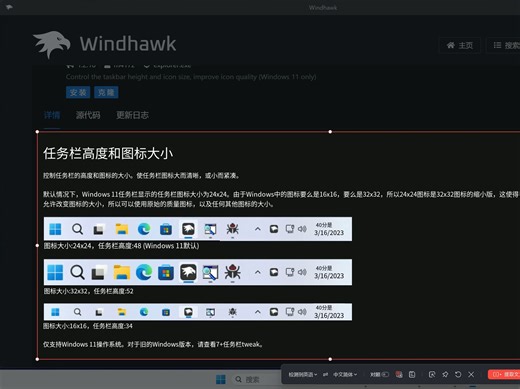Click the caption 图标大小:32x32, 任务栏高度:52
The width and height of the screenshot is (520, 389).
pyautogui.click(x=88, y=291)
